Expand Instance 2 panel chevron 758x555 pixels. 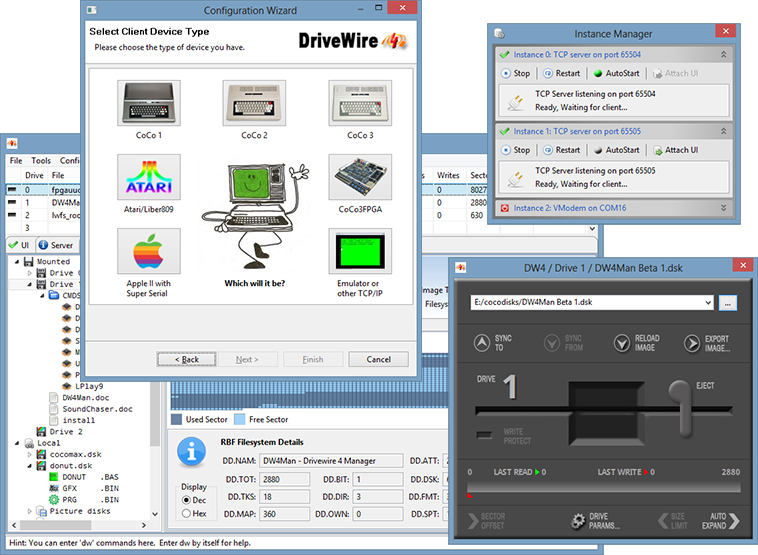724,208
